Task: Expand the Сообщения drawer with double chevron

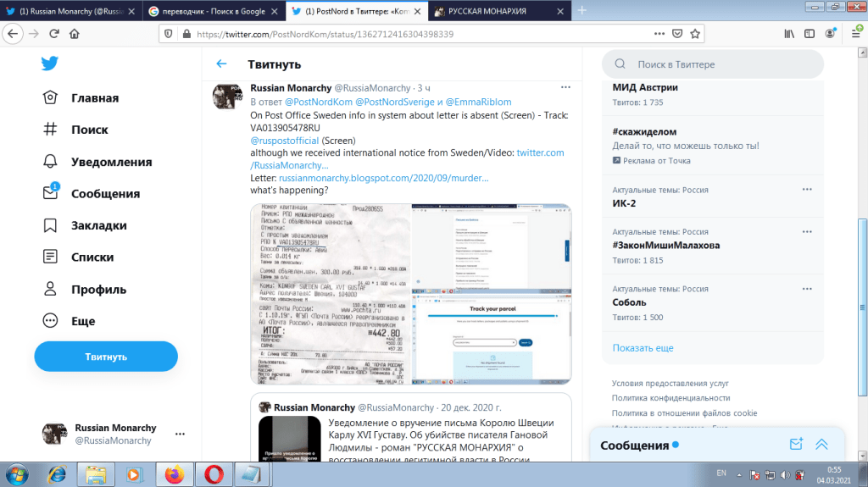Action: (x=821, y=445)
